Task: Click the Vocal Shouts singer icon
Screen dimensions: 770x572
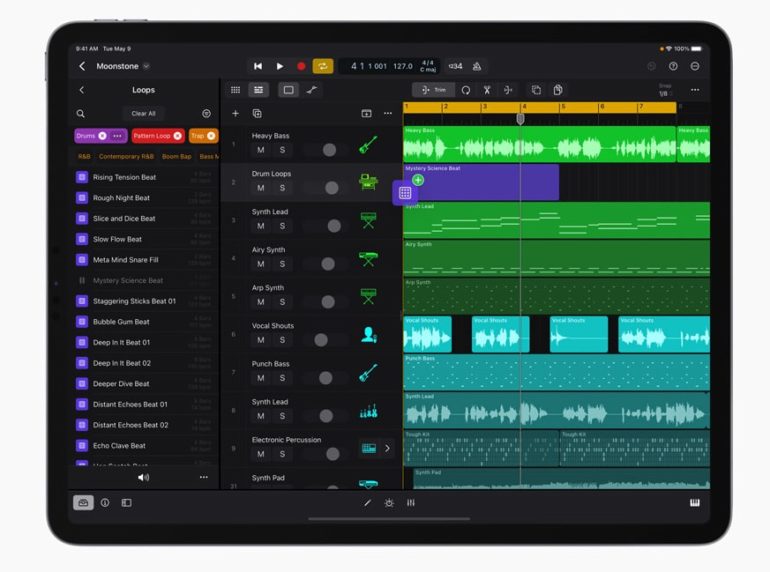Action: point(369,334)
